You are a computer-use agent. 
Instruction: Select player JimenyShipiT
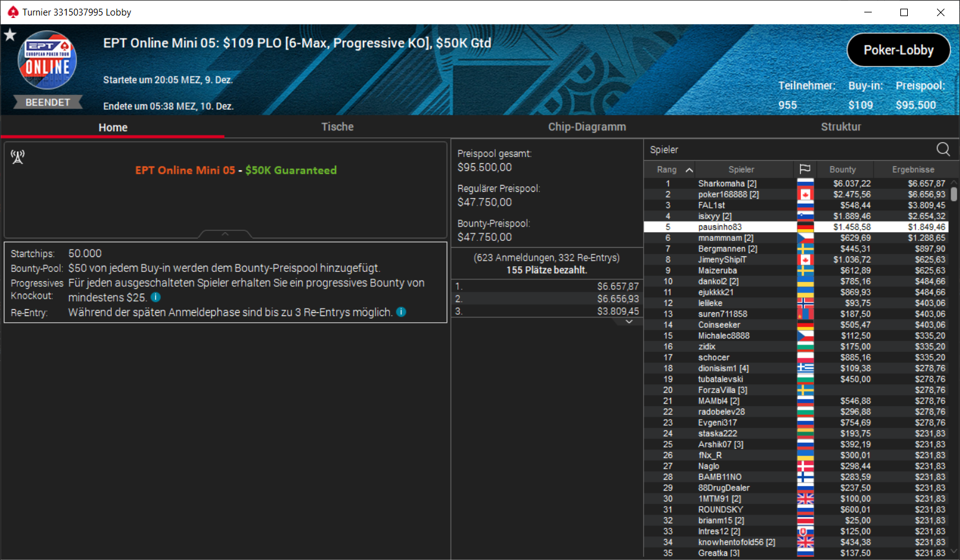(x=796, y=260)
